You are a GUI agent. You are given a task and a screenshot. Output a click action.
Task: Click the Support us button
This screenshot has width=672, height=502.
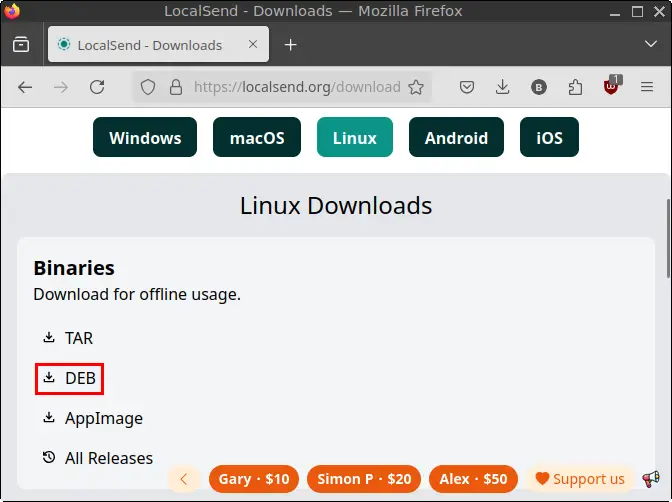tap(580, 479)
